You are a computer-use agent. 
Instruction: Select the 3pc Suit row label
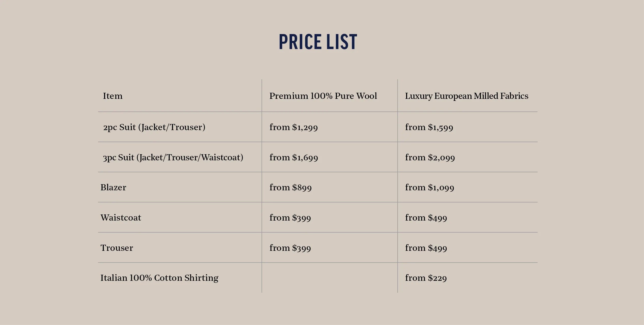(x=173, y=158)
